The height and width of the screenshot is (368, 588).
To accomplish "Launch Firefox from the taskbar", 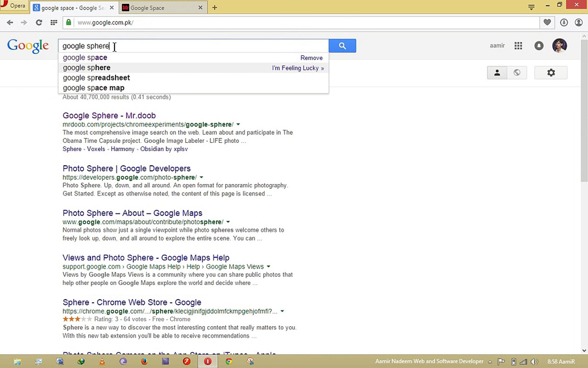I will click(x=144, y=362).
